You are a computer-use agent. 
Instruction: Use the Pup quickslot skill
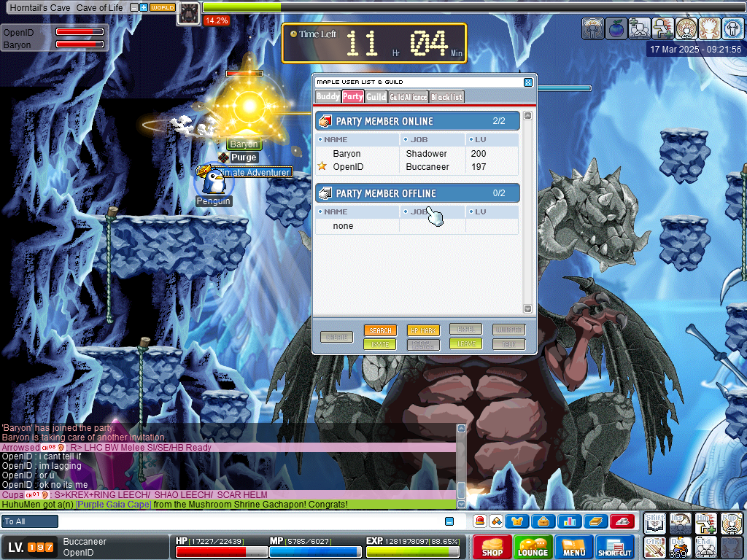tap(732, 524)
